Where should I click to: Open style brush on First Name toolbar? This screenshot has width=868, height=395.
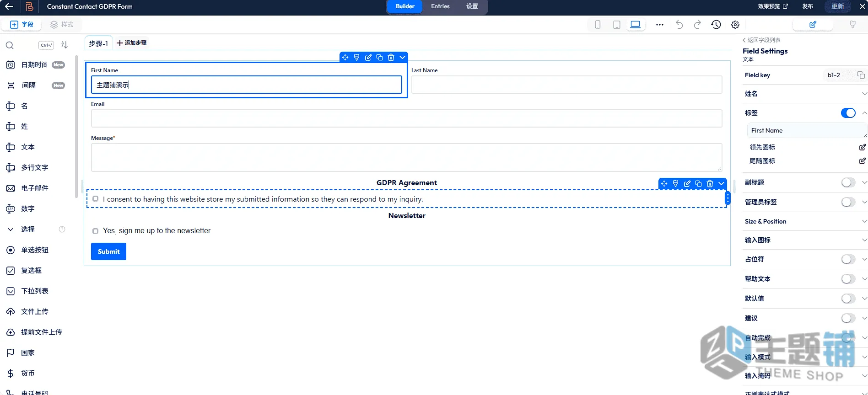pyautogui.click(x=356, y=58)
